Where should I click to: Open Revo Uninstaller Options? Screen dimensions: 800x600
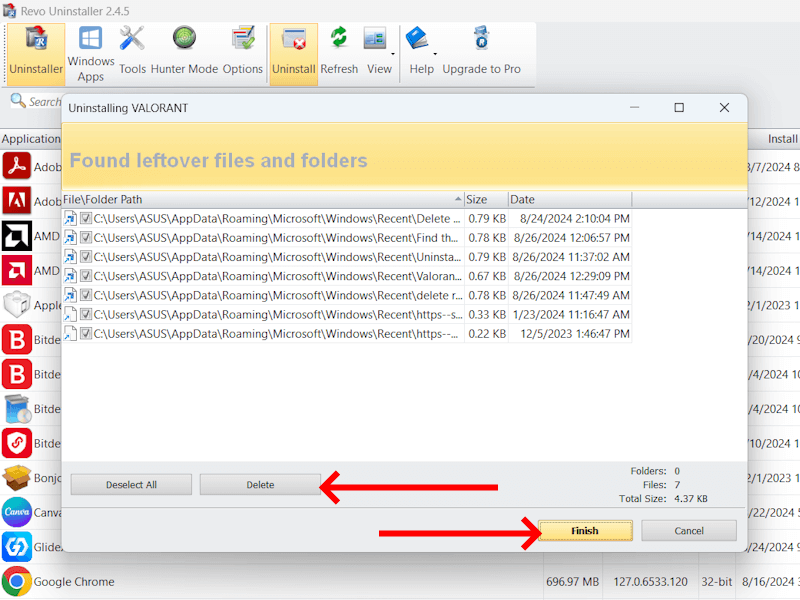pos(244,50)
